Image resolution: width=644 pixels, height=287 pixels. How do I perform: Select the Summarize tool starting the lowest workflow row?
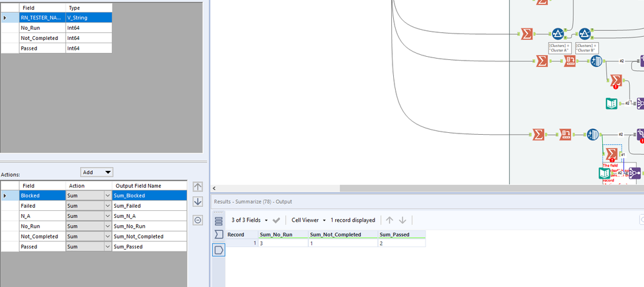(538, 134)
